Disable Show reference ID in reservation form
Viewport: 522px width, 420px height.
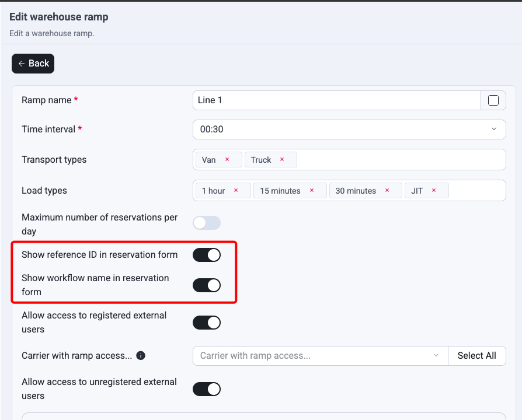coord(207,255)
